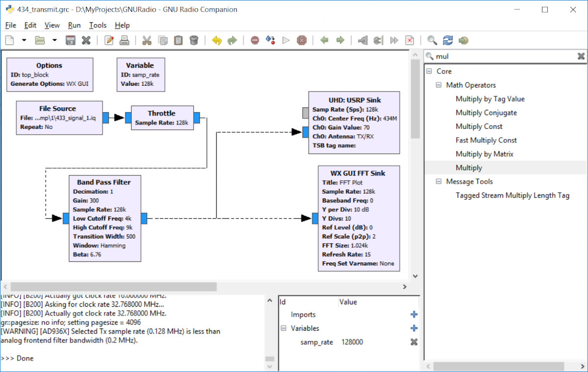Toggle the variable editor pencil icon

click(x=109, y=40)
